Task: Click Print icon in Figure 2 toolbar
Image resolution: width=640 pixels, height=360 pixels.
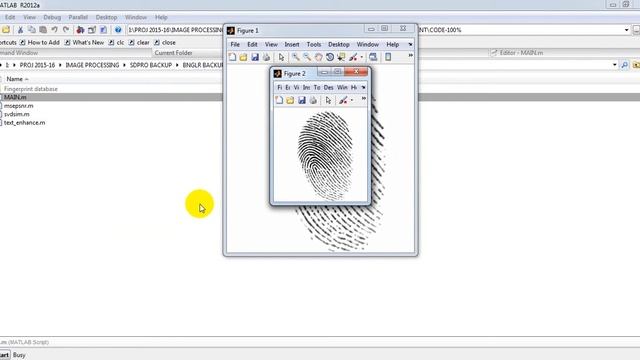Action: point(313,100)
